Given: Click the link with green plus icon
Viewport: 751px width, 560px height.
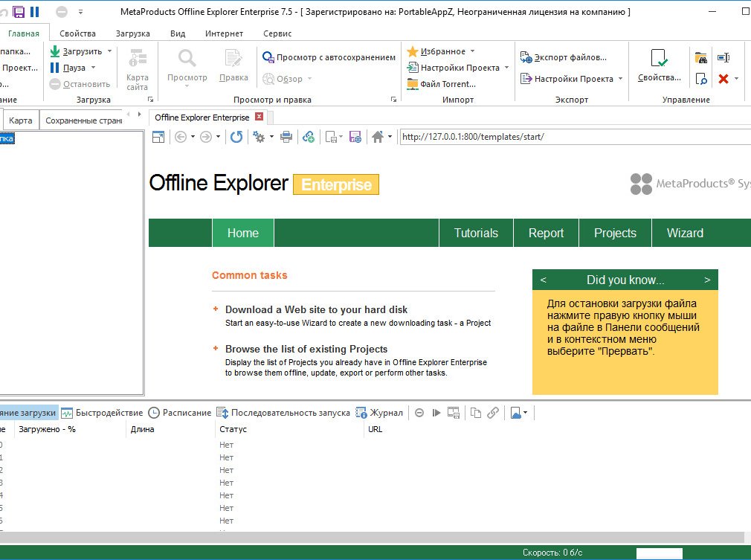Looking at the screenshot, I should pyautogui.click(x=309, y=137).
